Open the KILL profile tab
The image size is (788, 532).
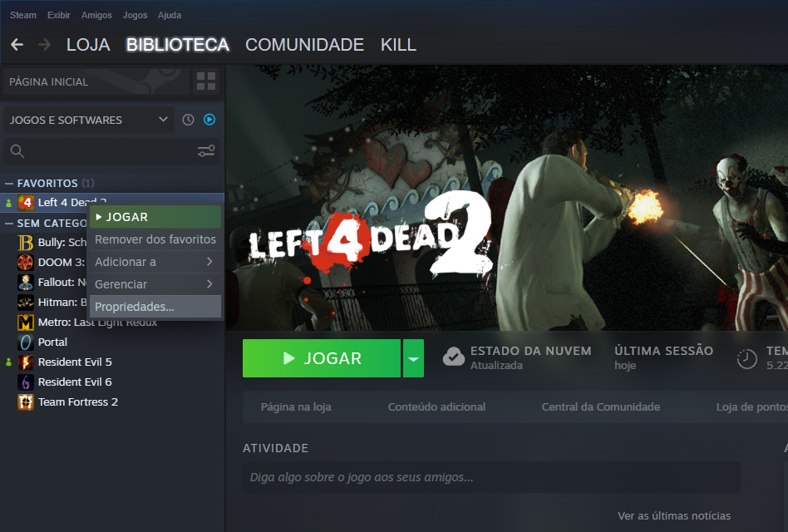tap(398, 45)
